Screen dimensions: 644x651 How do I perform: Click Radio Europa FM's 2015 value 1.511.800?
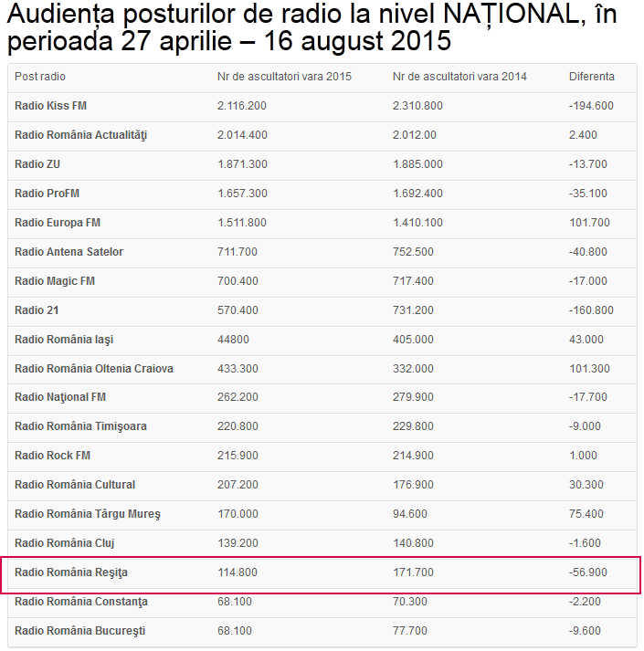tap(242, 223)
